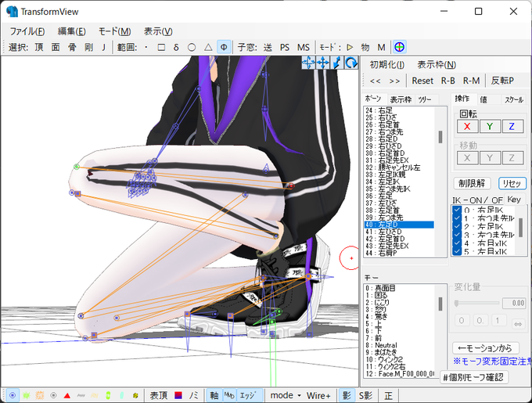Screen dimensions: 532x403
Task: Click the R-B button
Action: pyautogui.click(x=448, y=81)
